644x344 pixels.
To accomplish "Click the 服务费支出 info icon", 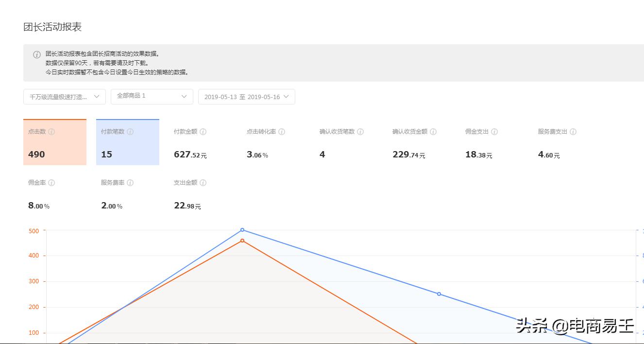I will click(574, 132).
